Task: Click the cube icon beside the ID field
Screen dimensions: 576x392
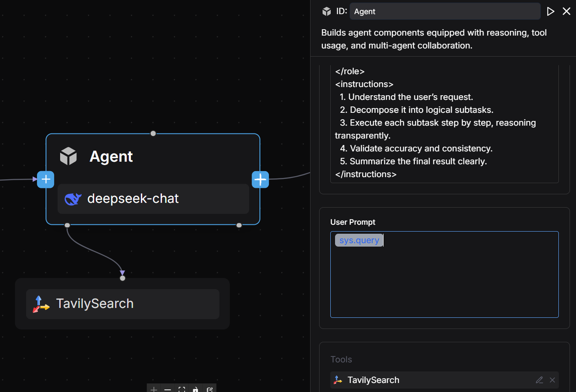Action: [x=326, y=11]
